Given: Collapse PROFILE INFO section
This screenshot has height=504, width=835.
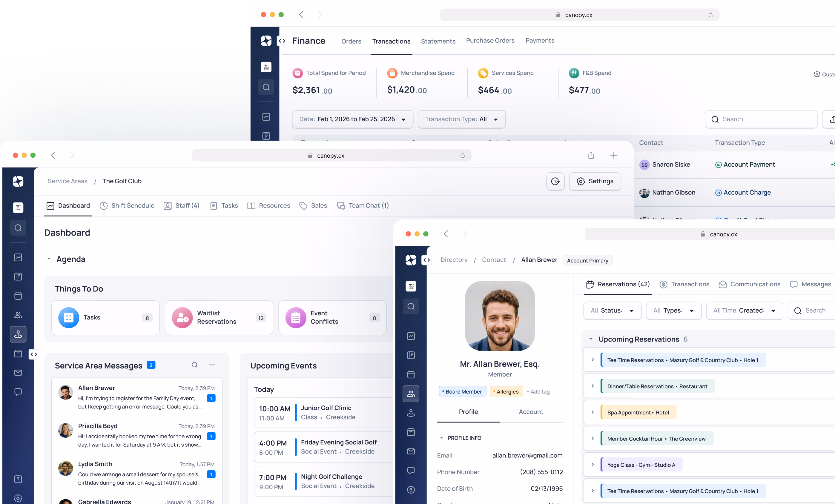Looking at the screenshot, I should click(441, 438).
